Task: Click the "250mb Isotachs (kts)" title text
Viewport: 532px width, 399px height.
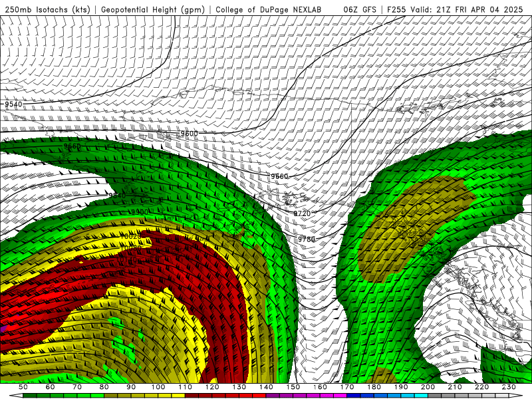Action: click(x=47, y=9)
